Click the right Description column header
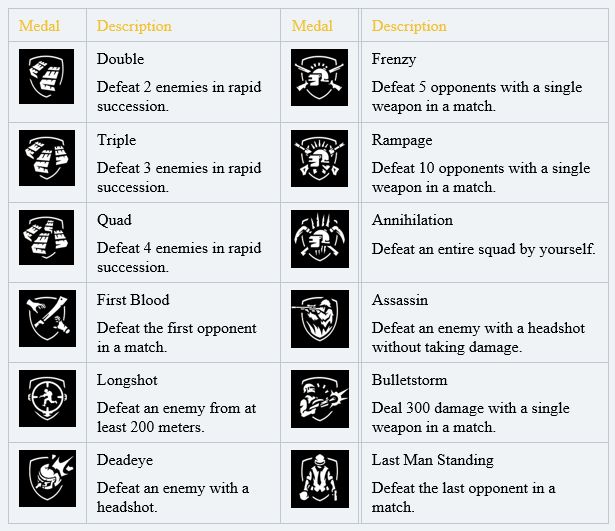The height and width of the screenshot is (531, 615). [x=409, y=26]
